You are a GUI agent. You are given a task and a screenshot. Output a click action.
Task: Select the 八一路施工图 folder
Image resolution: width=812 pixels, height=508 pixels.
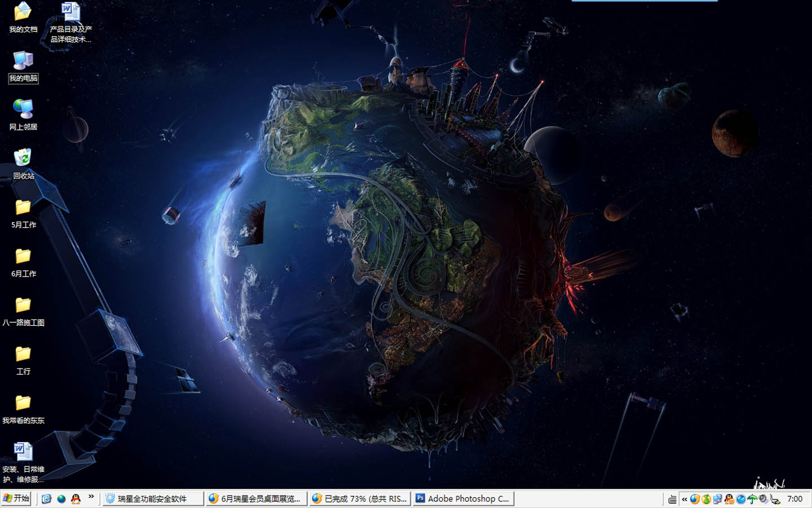pos(23,311)
